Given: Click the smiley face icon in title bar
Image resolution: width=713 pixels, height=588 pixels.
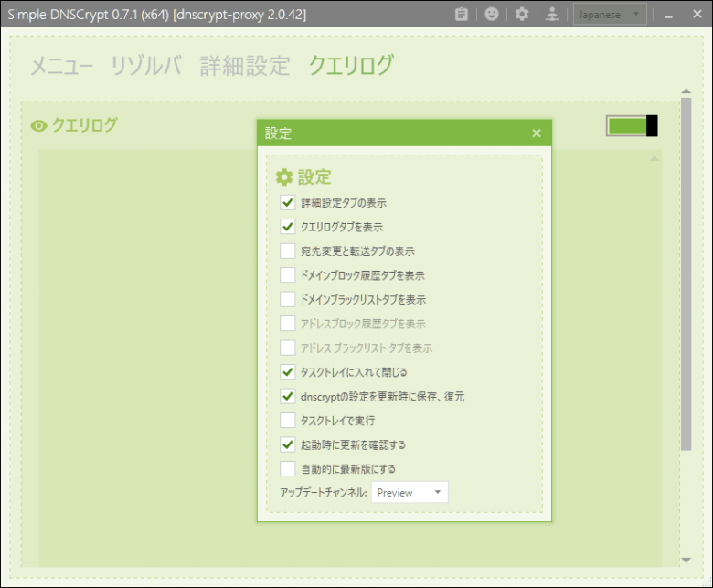Looking at the screenshot, I should (x=491, y=15).
